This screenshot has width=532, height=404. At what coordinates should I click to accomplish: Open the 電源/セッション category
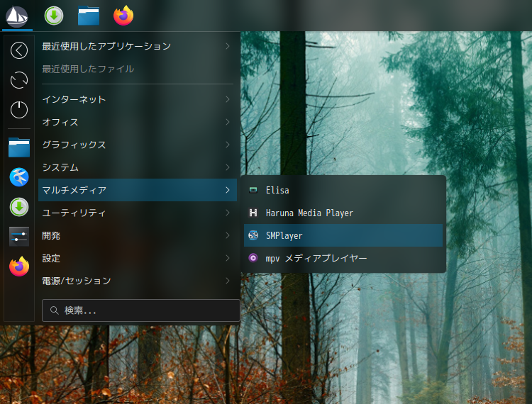click(138, 281)
